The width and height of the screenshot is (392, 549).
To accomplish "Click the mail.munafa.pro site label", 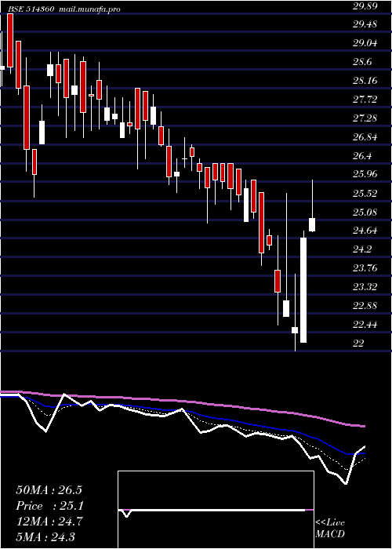I will click(x=89, y=9).
